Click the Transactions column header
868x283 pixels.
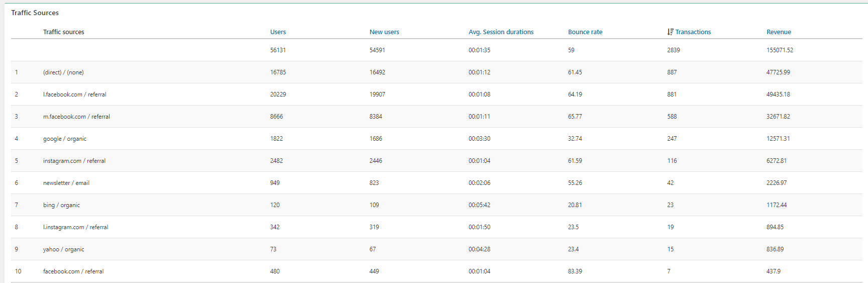click(693, 32)
